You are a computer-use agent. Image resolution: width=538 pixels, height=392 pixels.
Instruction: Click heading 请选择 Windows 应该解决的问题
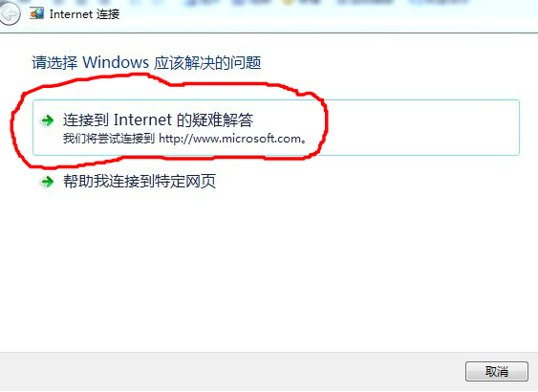146,63
